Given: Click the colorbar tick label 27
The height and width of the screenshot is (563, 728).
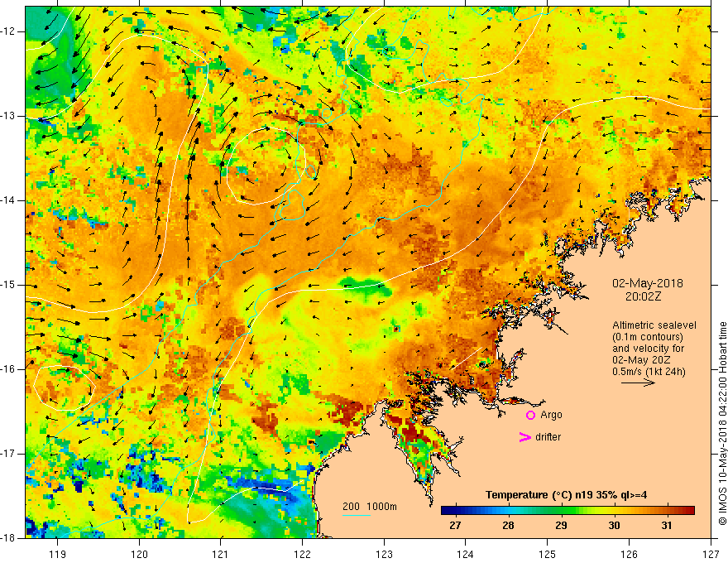Looking at the screenshot, I should pos(455,526).
